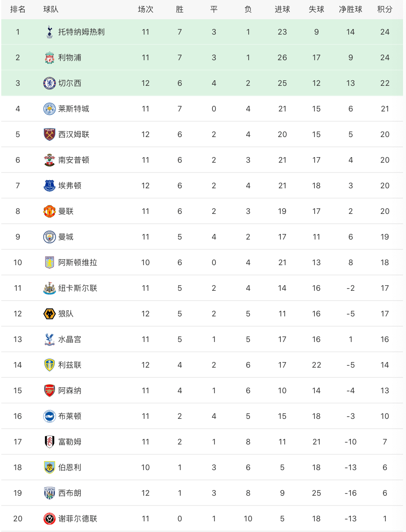
Task: Click the Liverpool club crest icon
Action: [50, 58]
